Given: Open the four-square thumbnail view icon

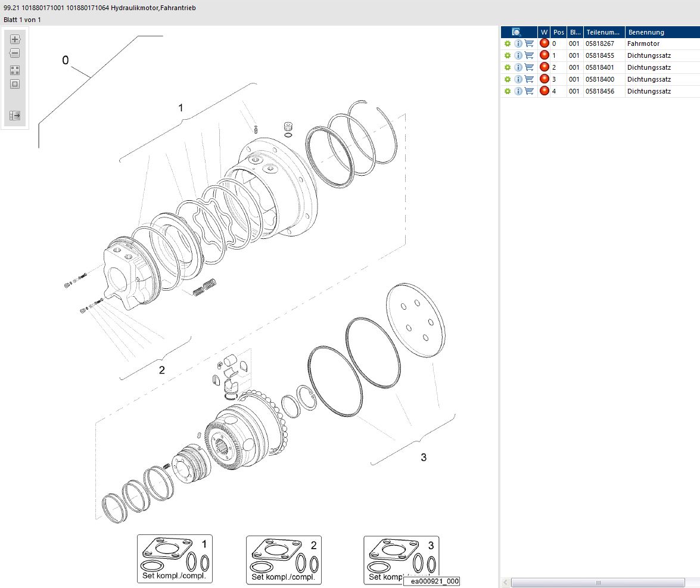Looking at the screenshot, I should [x=15, y=70].
